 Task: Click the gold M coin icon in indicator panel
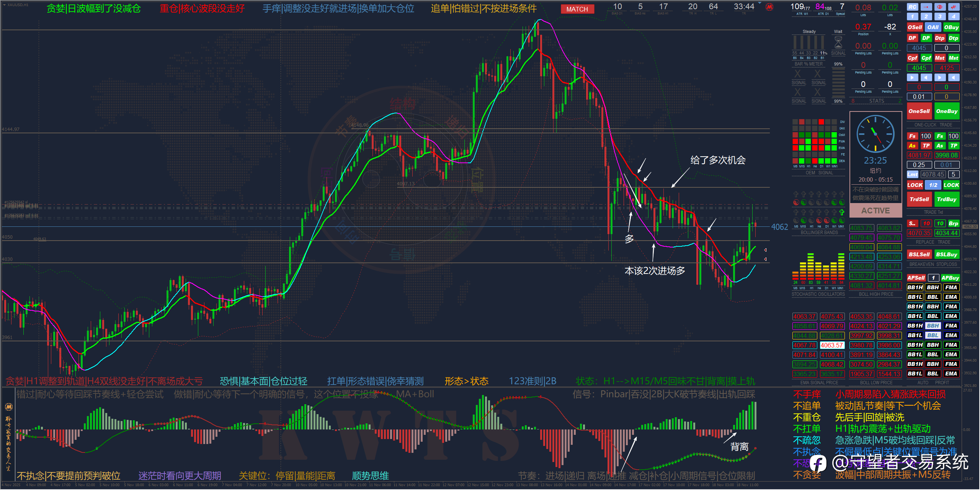[x=8, y=406]
